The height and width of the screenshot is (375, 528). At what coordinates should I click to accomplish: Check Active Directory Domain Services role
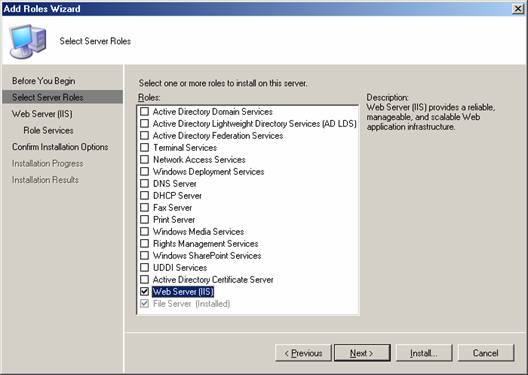tap(144, 111)
